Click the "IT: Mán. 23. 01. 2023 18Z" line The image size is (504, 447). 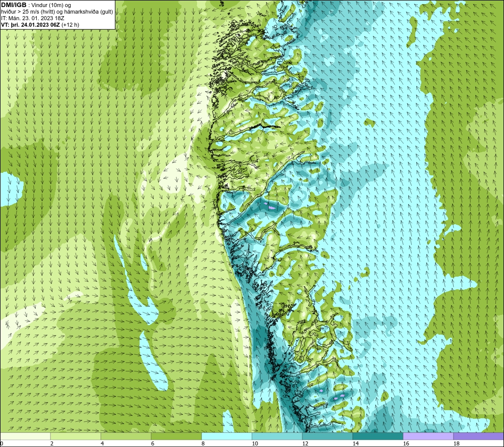[32, 18]
